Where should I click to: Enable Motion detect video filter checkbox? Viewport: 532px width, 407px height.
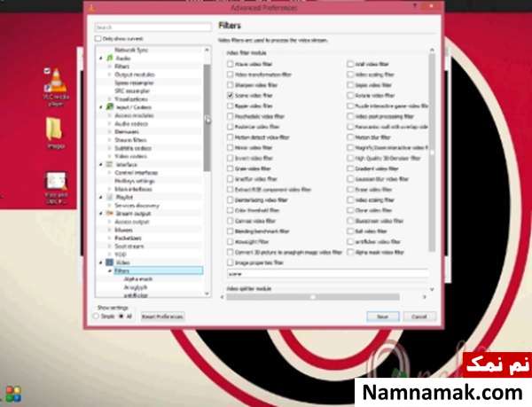(x=231, y=137)
